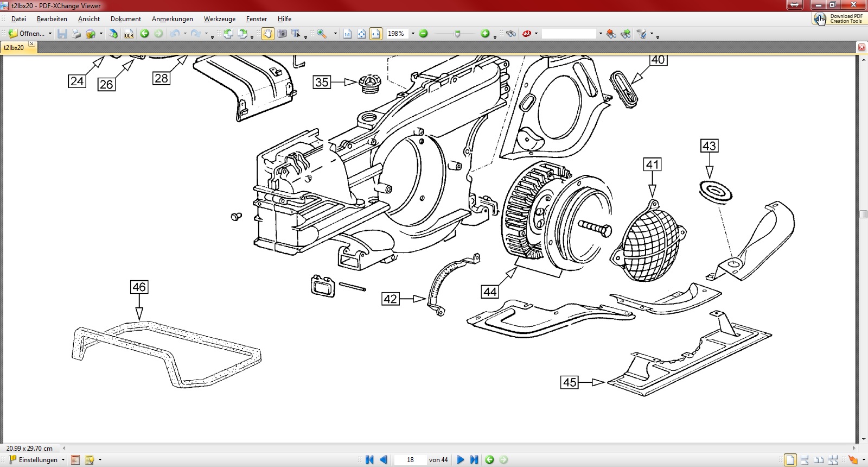Toggle the Hand tool
Screen dimensions: 868x467
coord(268,34)
